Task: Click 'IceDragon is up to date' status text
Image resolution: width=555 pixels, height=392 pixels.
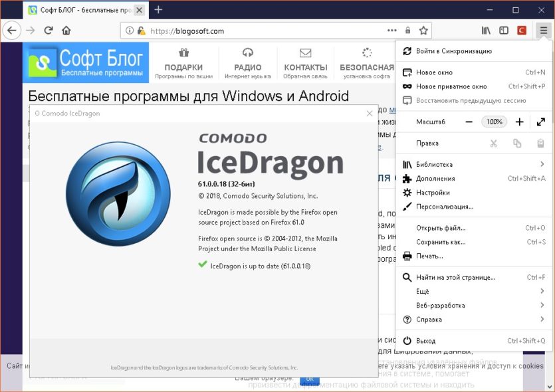Action: pos(261,266)
